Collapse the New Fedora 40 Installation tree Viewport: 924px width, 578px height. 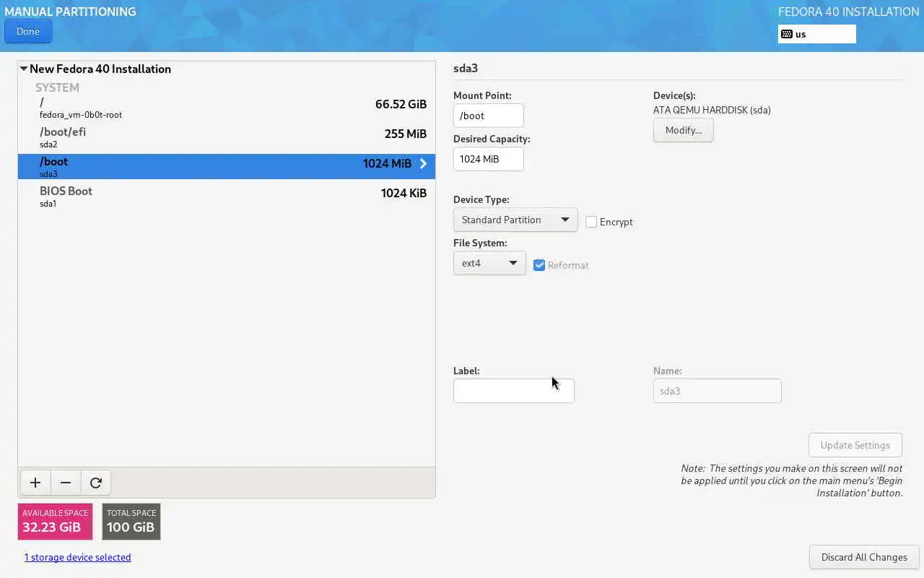click(24, 69)
